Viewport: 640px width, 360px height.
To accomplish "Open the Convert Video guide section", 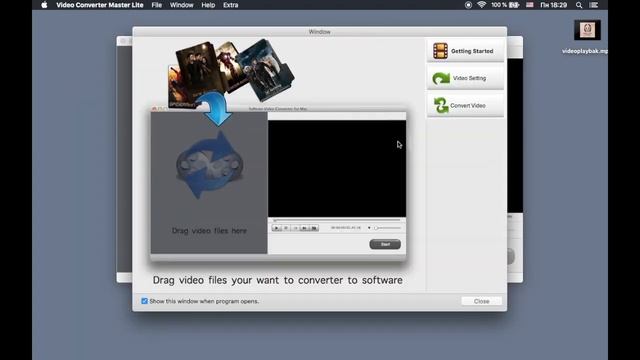I will tap(465, 105).
